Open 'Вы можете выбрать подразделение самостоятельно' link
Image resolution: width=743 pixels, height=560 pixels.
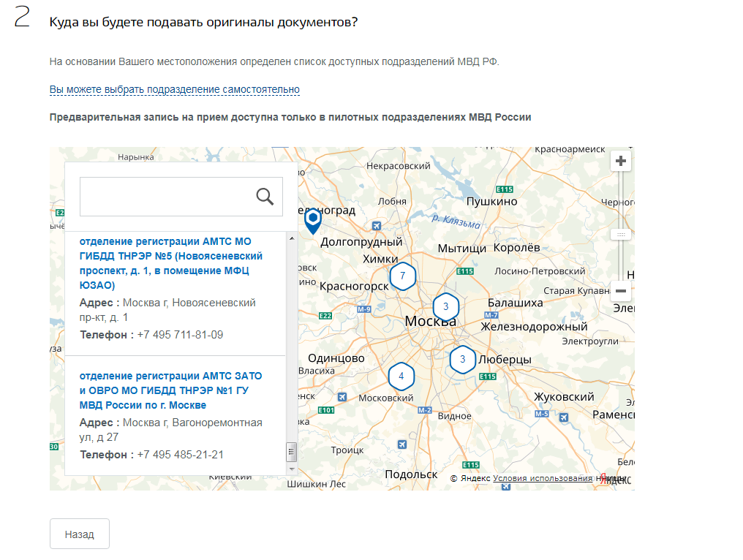click(175, 89)
